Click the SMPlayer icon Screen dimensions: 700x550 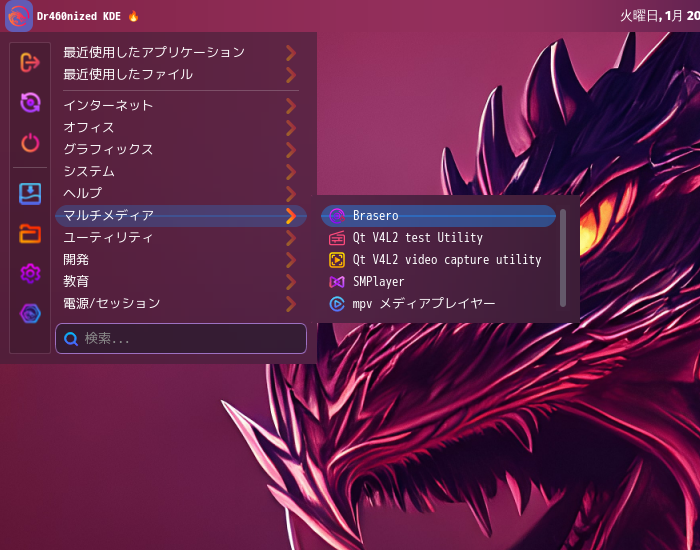[x=337, y=282]
